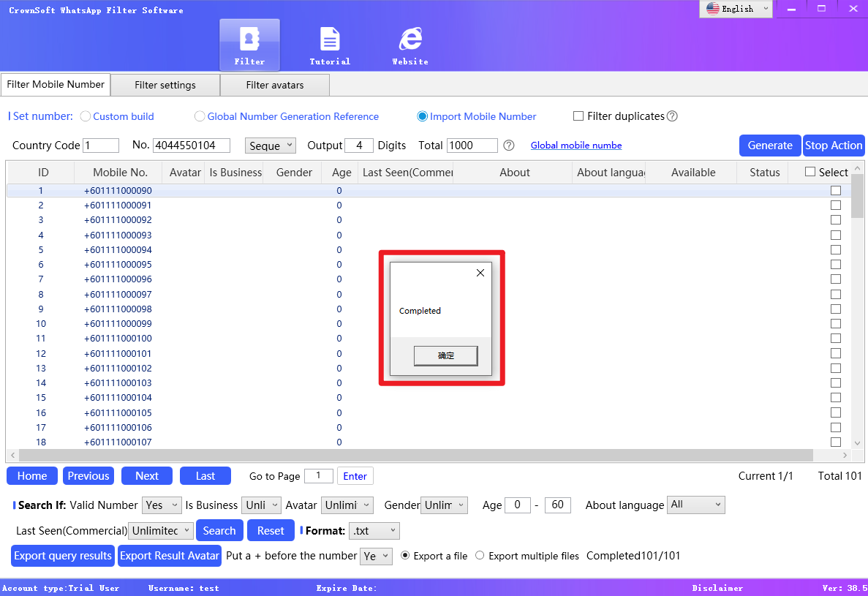Sort by the Mobile No. column header

click(120, 173)
